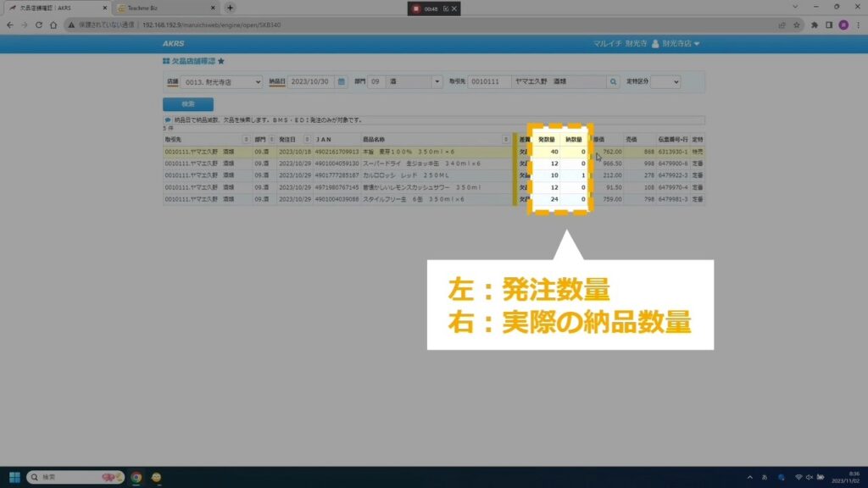Expand the 定特区分 dropdown
Screen dimensions: 868x488
pyautogui.click(x=666, y=82)
